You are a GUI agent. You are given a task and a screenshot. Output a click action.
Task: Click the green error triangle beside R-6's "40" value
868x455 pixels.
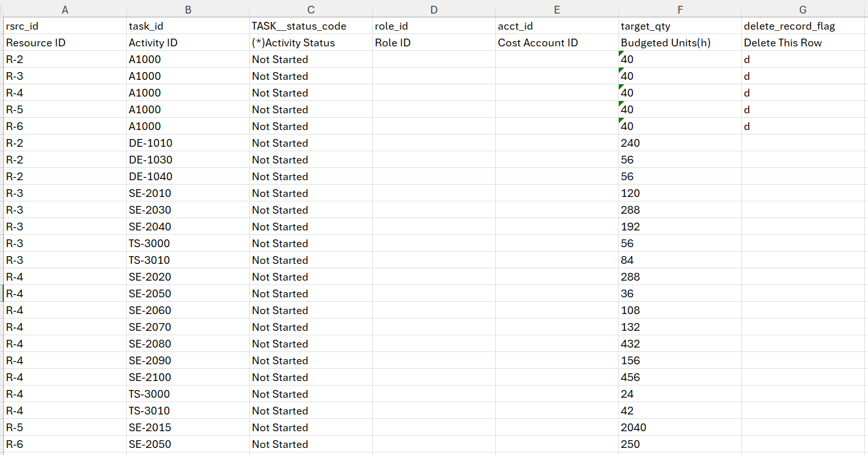point(622,122)
